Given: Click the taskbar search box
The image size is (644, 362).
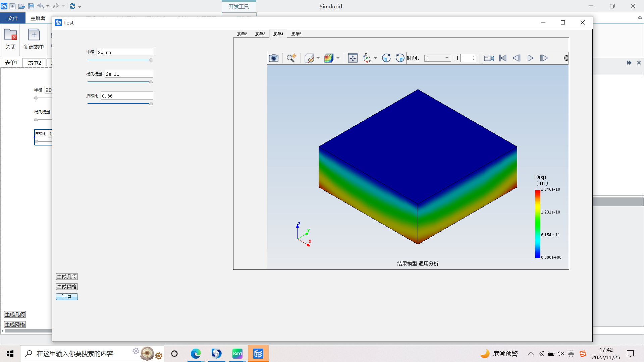Looking at the screenshot, I should (x=92, y=354).
